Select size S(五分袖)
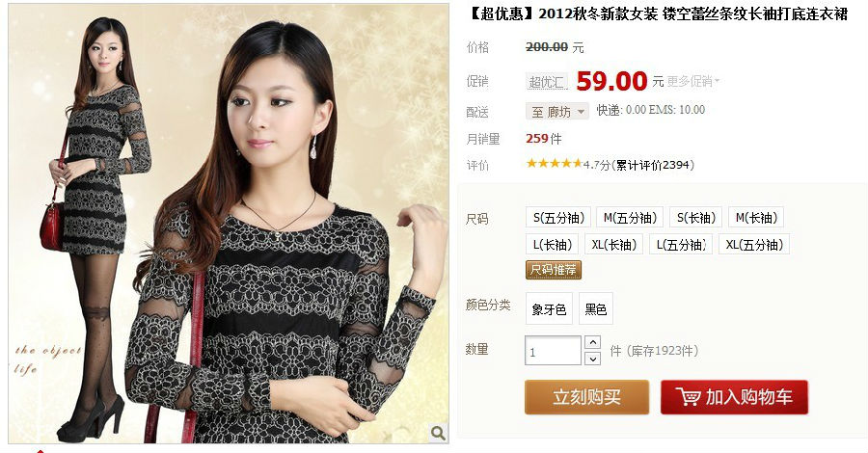868x453 pixels. click(558, 218)
